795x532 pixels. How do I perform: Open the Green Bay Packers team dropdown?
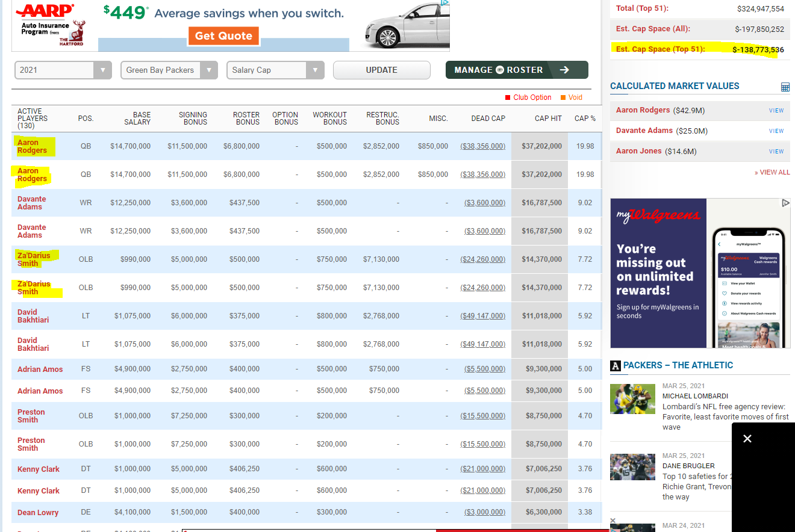(169, 70)
